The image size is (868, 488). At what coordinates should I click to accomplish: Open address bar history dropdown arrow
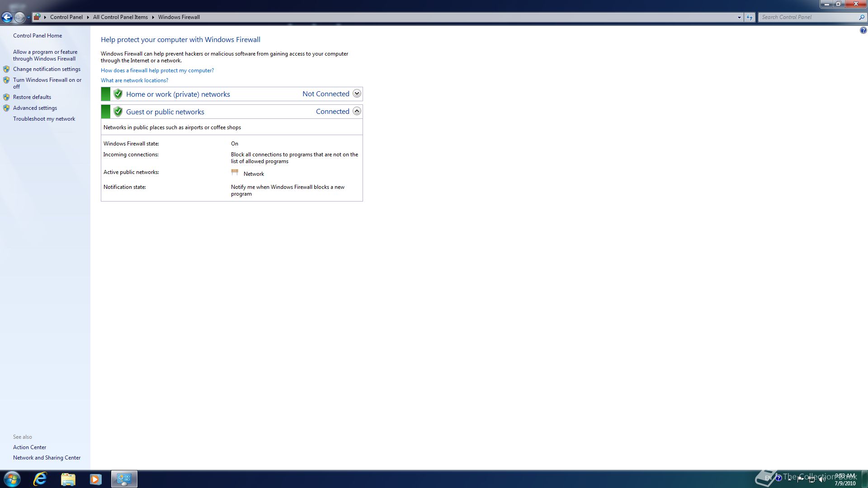click(x=739, y=17)
